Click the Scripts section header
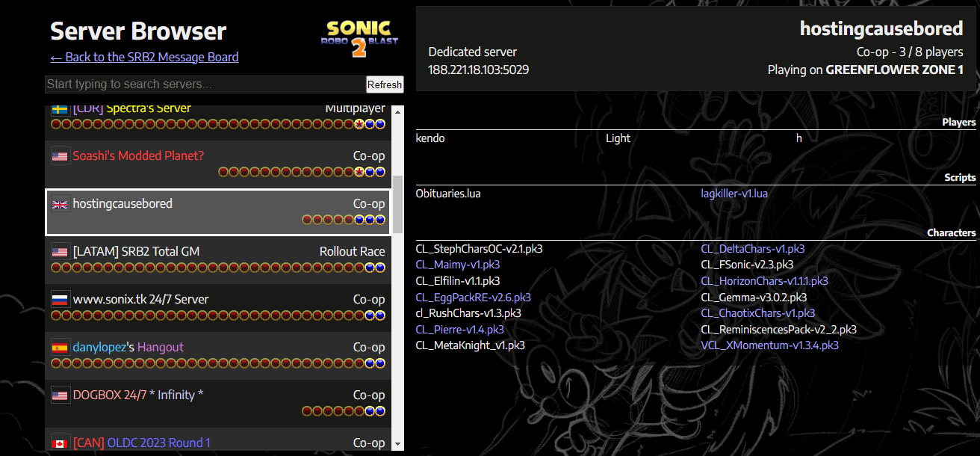Image resolution: width=980 pixels, height=456 pixels. click(960, 177)
